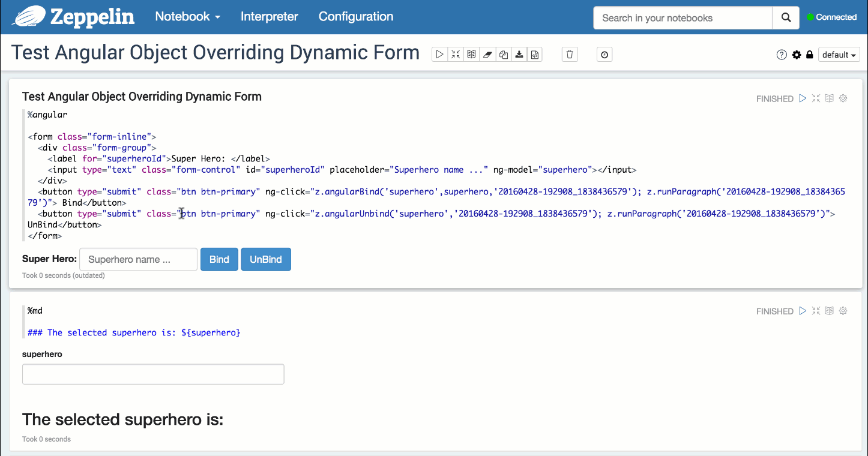The width and height of the screenshot is (868, 456).
Task: Go to the Interpreter page
Action: click(269, 17)
